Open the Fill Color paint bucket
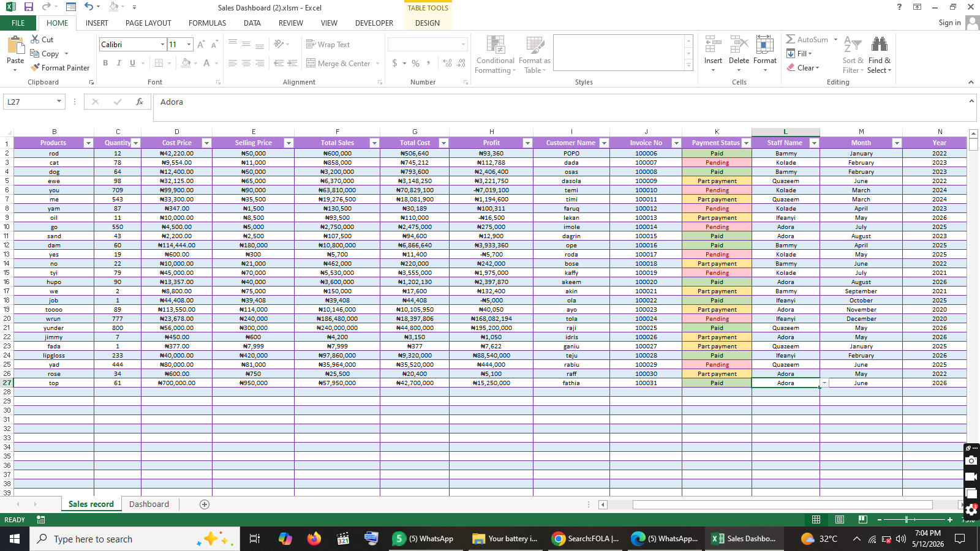The width and height of the screenshot is (980, 551). [186, 63]
